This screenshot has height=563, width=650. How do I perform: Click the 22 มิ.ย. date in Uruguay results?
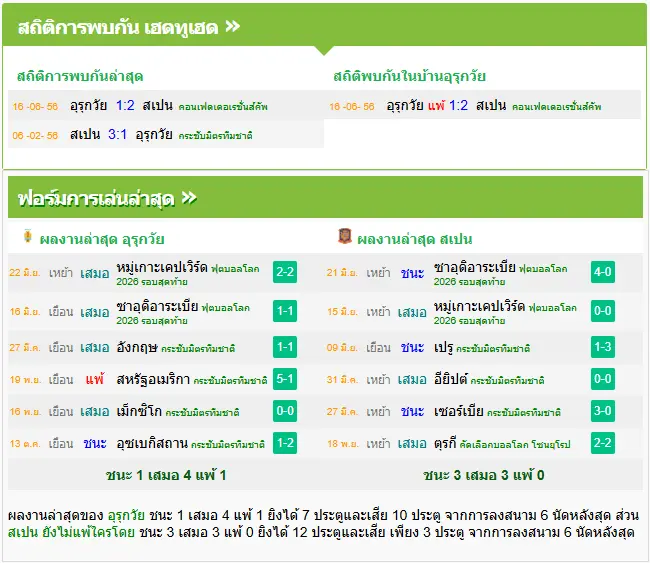[24, 273]
